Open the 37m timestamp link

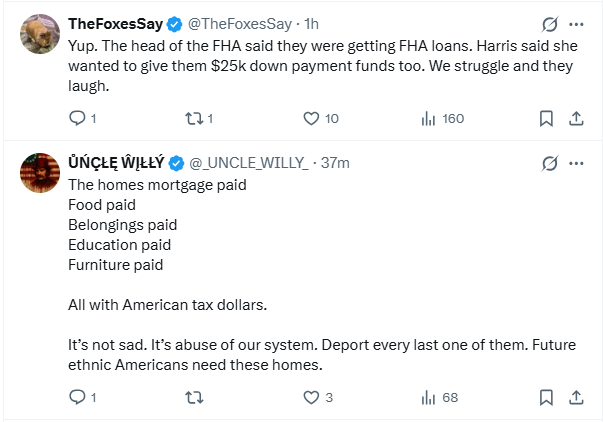(x=334, y=163)
